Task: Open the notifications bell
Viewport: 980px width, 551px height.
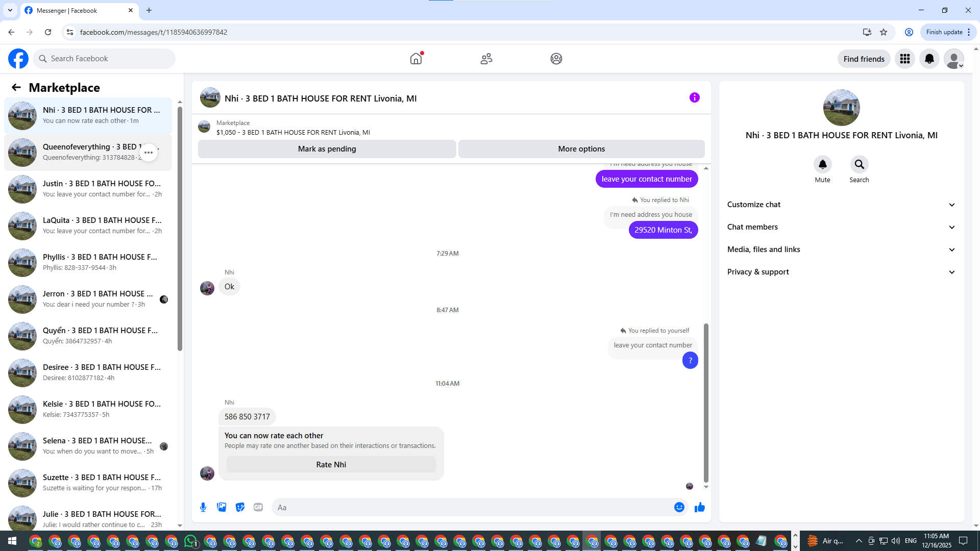Action: point(929,59)
